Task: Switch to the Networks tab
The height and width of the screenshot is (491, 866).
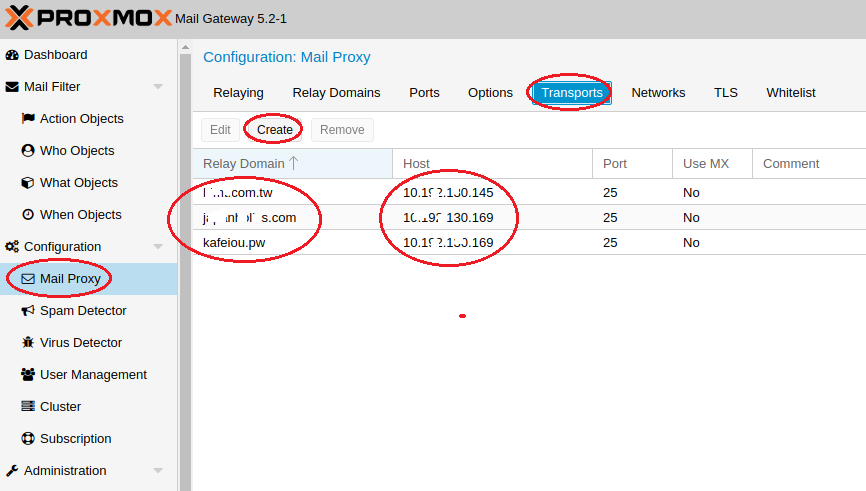Action: click(658, 93)
